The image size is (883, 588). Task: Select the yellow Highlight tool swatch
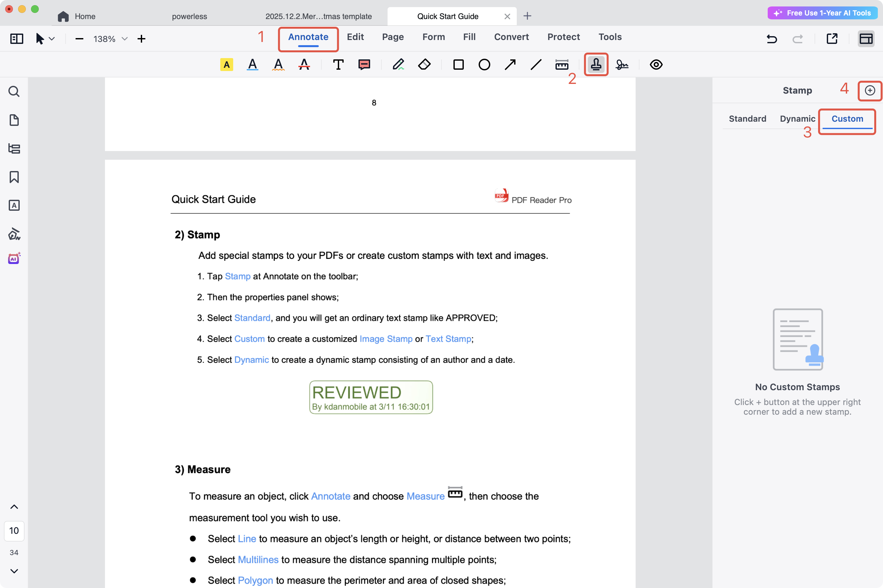pyautogui.click(x=226, y=65)
